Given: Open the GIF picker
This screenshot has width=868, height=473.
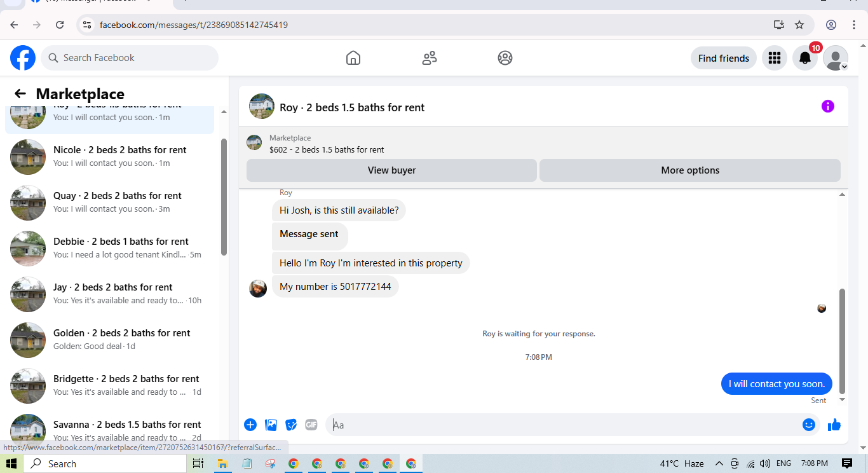Looking at the screenshot, I should [x=311, y=425].
